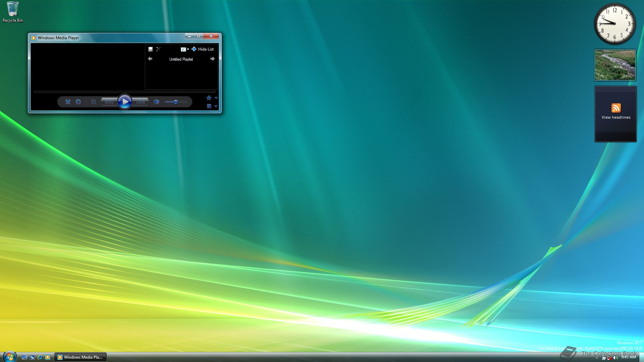
Task: Minimize the Windows Media Player window
Action: (190, 36)
